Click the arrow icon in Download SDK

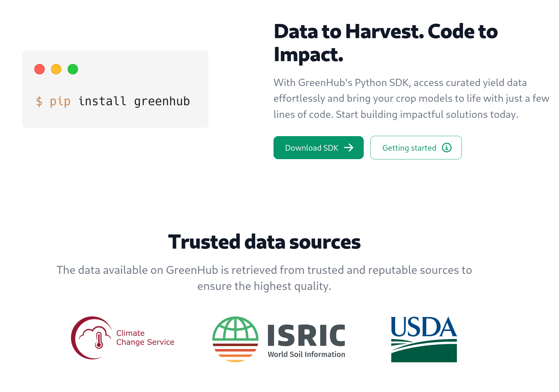[x=349, y=147]
